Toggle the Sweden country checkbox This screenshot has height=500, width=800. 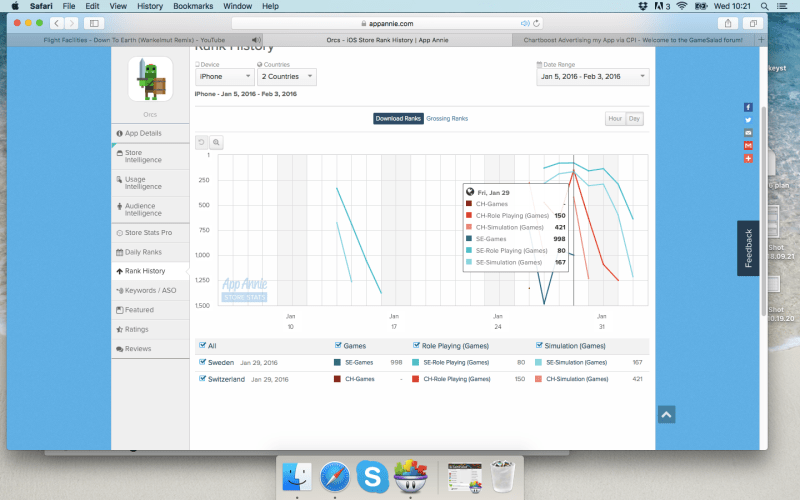tap(202, 362)
